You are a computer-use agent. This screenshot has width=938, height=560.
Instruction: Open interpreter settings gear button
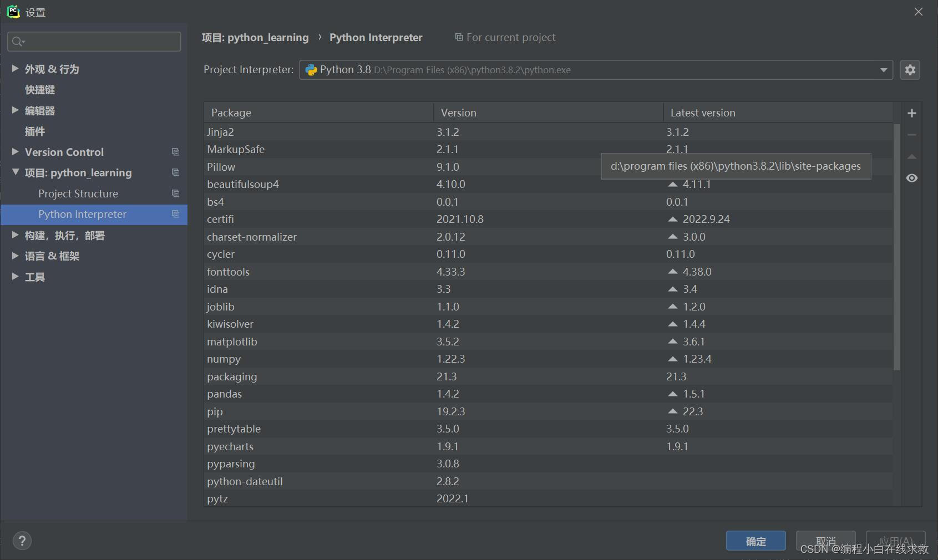pyautogui.click(x=910, y=70)
